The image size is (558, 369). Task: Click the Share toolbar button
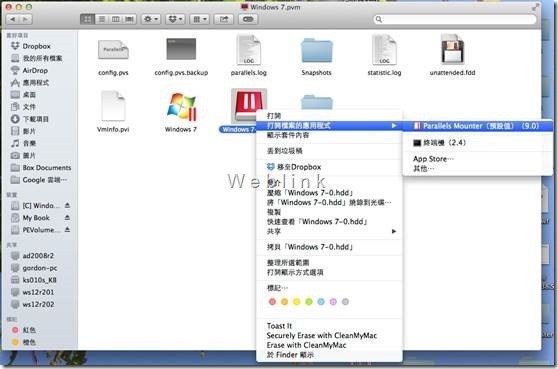(223, 19)
